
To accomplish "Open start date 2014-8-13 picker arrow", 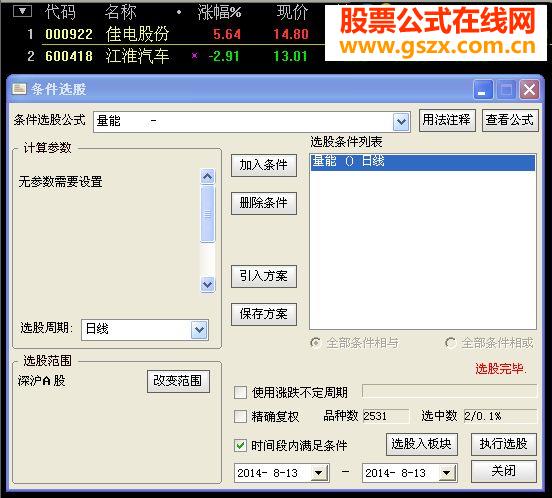I will [319, 473].
